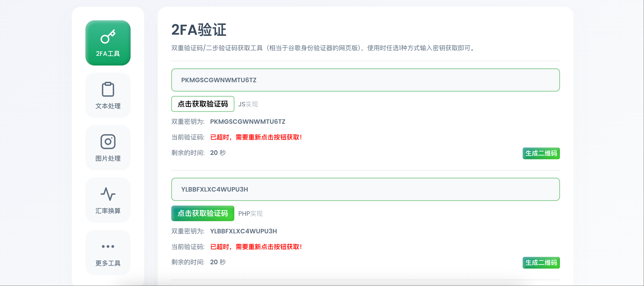644x286 pixels.
Task: Click the pulse icon for exchange rates
Action: pyautogui.click(x=108, y=194)
